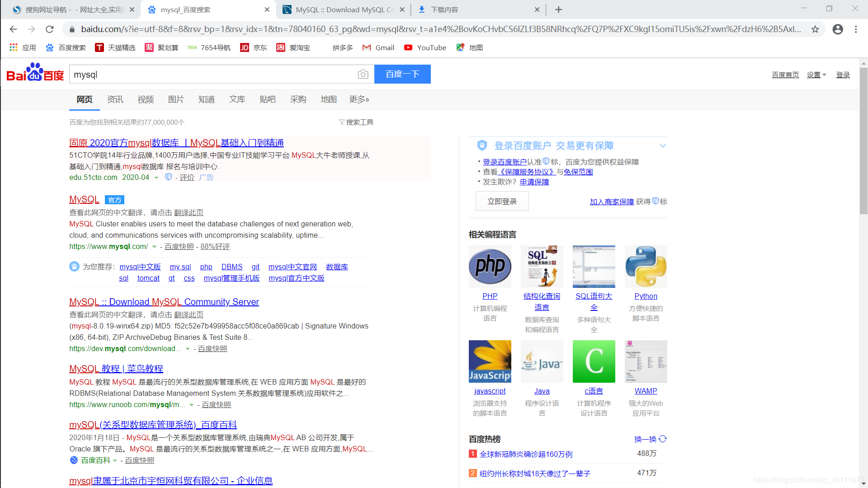The width and height of the screenshot is (868, 488).
Task: Open the Gmail bookmark
Action: pyautogui.click(x=378, y=47)
